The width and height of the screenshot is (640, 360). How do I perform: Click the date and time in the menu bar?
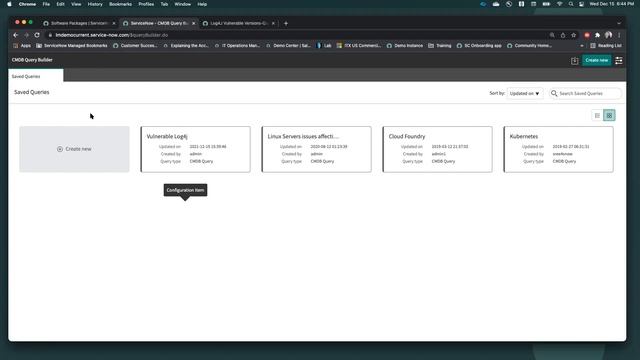point(611,4)
